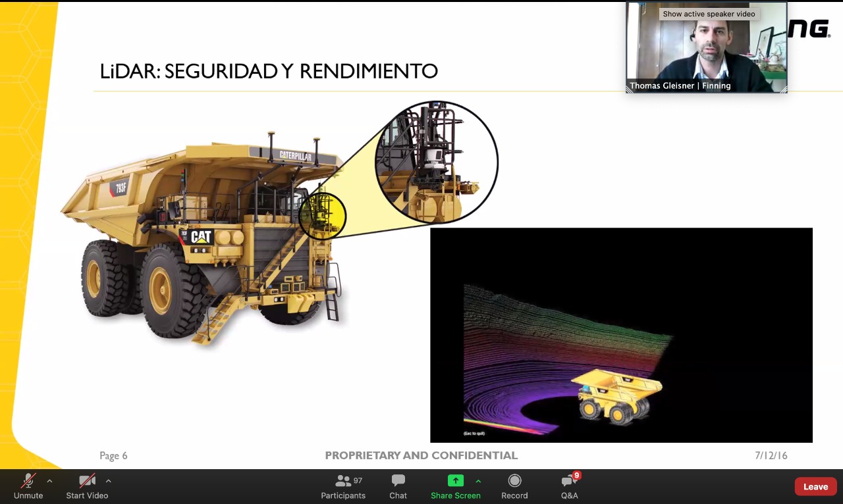Open video options arrow next to Start Video
Image resolution: width=843 pixels, height=504 pixels.
pos(108,481)
